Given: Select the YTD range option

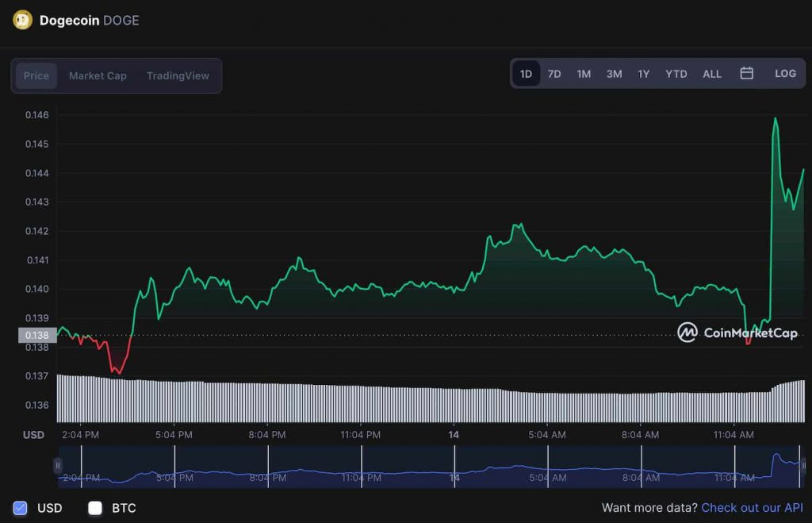Looking at the screenshot, I should [676, 74].
